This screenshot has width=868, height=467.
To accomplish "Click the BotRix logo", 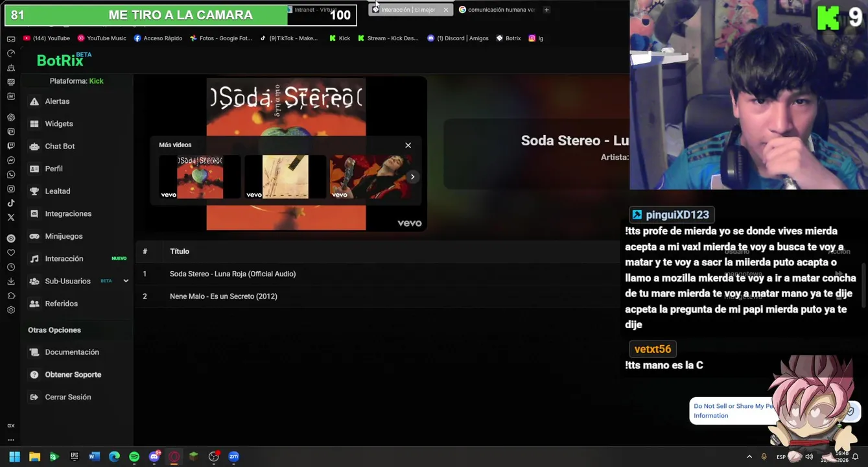I will [64, 60].
